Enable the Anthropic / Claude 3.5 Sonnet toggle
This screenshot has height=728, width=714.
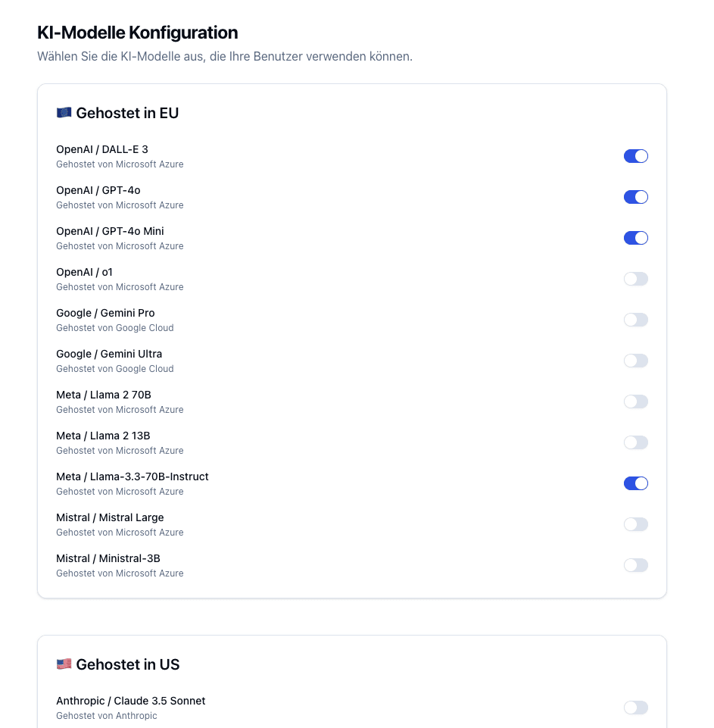tap(635, 707)
